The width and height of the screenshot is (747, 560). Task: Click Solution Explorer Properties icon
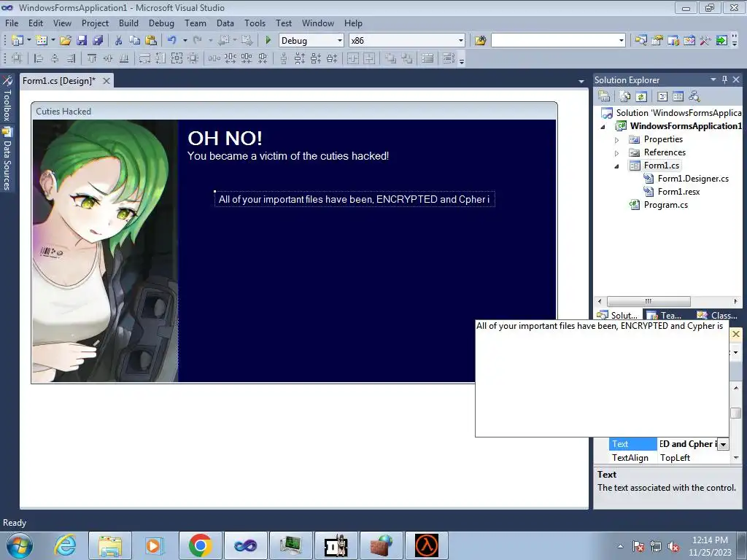[x=604, y=96]
